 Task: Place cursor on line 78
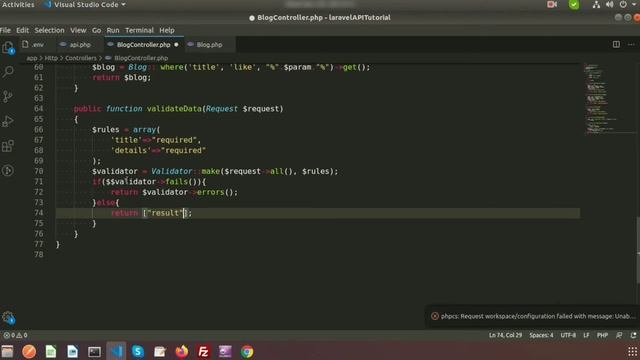(x=318, y=254)
